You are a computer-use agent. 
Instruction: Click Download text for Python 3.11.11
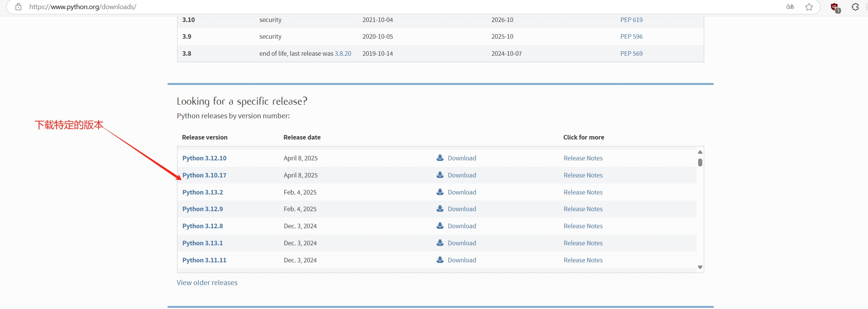click(462, 260)
